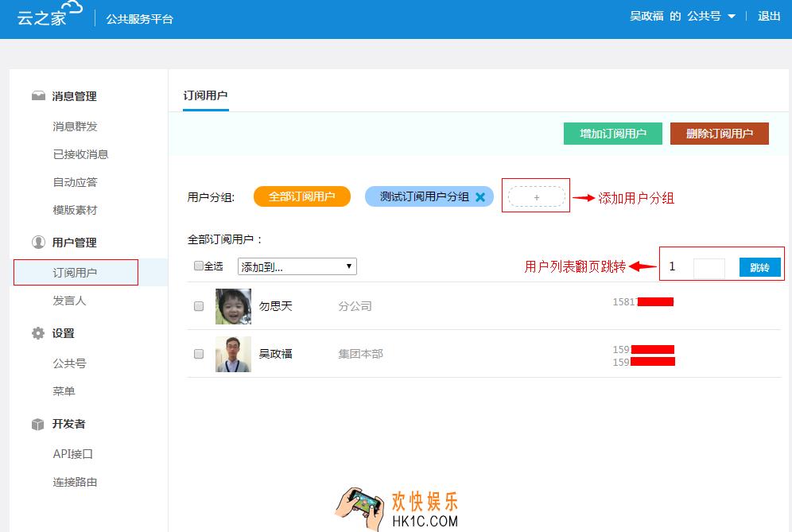Add a new user group with the plus box

click(x=537, y=196)
